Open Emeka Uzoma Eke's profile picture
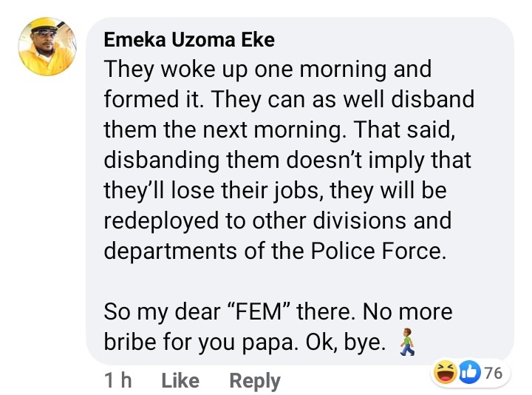532x395 pixels. (44, 47)
